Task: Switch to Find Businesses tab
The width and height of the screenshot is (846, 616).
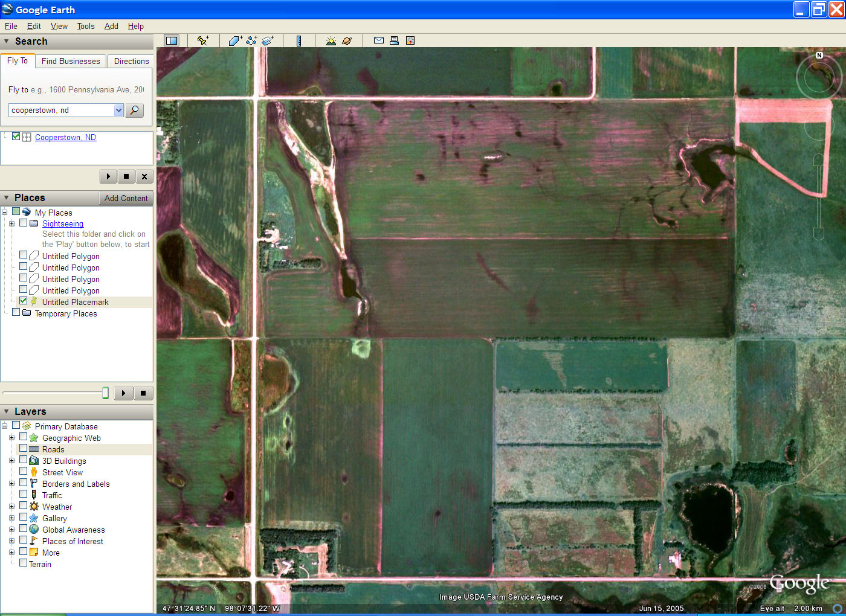Action: tap(71, 61)
